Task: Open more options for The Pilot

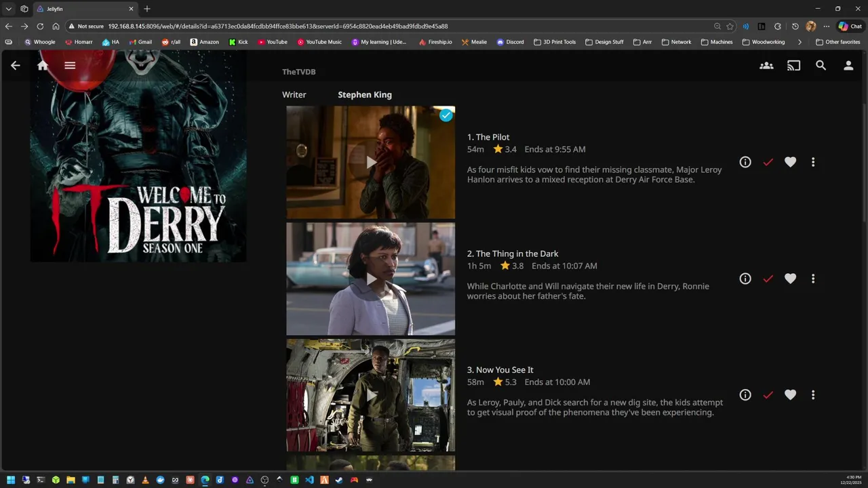Action: pos(812,162)
